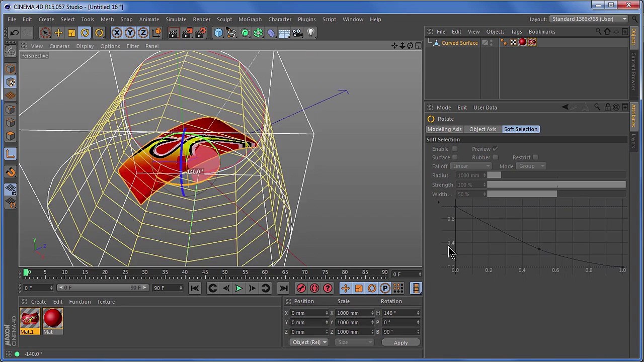Screen dimensions: 644x362
Task: Select the Rotate tool in toolbar
Action: tap(85, 33)
